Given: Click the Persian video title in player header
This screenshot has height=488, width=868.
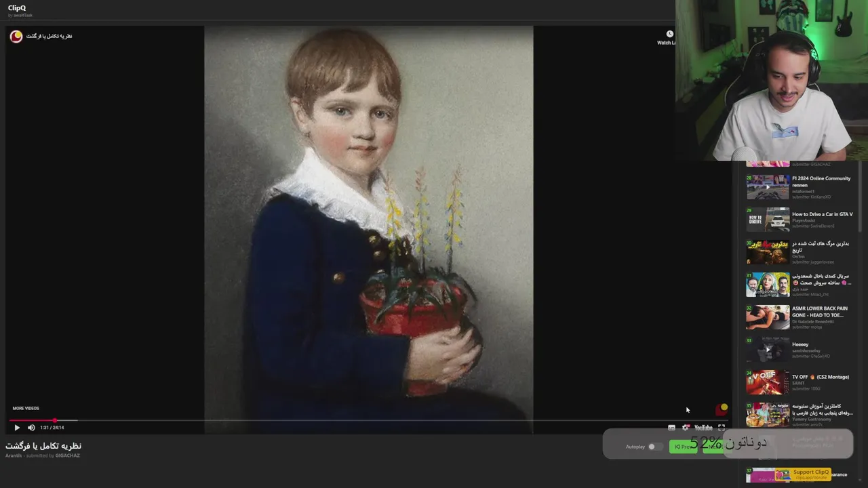Looking at the screenshot, I should point(49,37).
